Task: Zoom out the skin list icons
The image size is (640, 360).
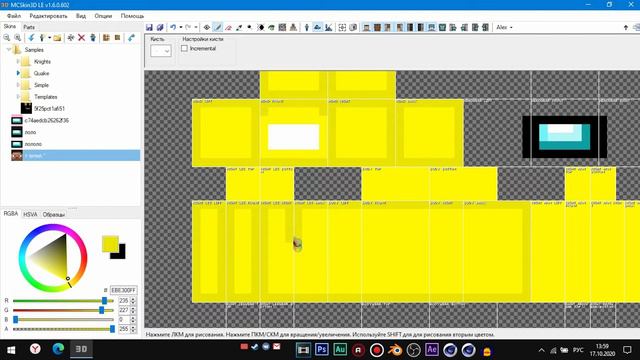Action: 7,38
